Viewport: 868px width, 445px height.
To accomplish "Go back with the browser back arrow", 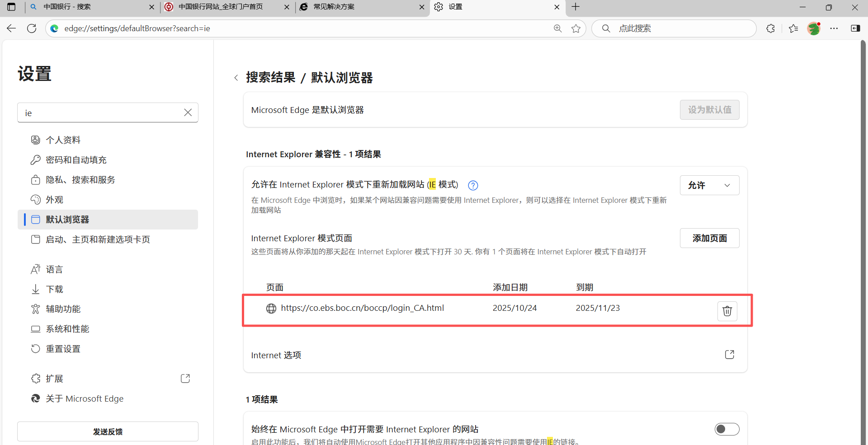I will 11,28.
